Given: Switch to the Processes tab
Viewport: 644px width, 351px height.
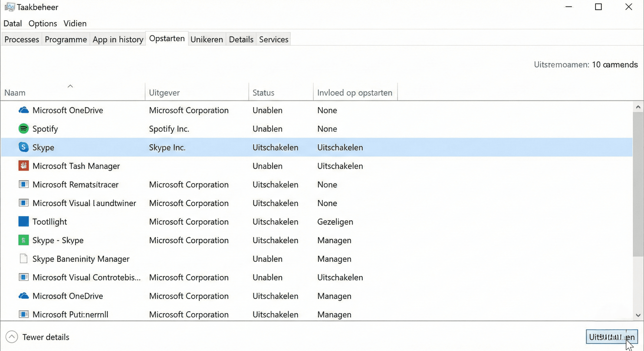Looking at the screenshot, I should tap(21, 39).
